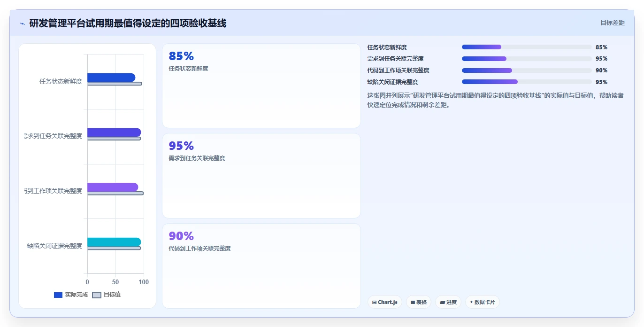Click the blue actual bar for 任务状态新鲜度
Screen dimensions: 644x327
point(111,78)
